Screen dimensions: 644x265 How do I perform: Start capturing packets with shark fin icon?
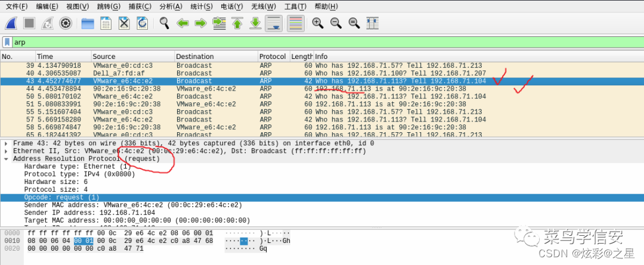coord(11,23)
